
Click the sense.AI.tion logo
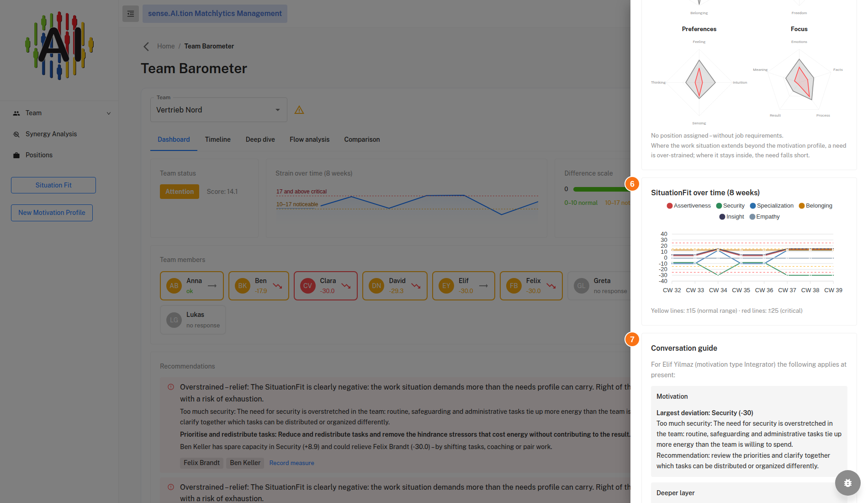[59, 46]
